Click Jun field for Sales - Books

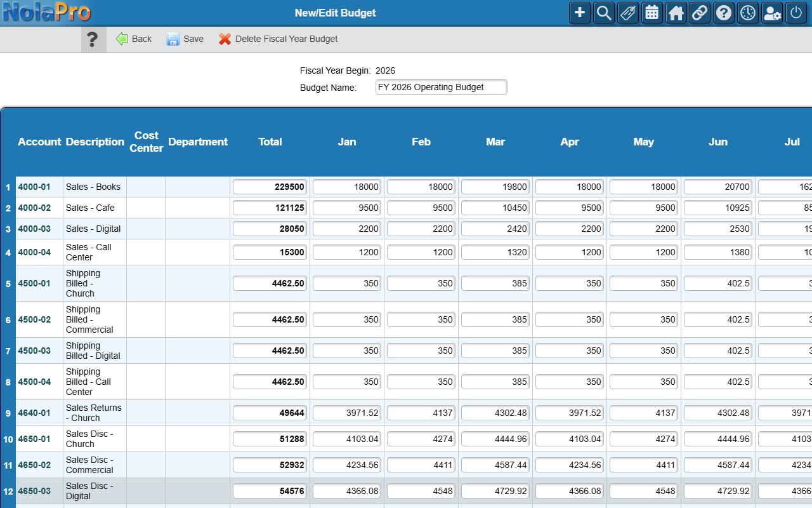tap(718, 187)
